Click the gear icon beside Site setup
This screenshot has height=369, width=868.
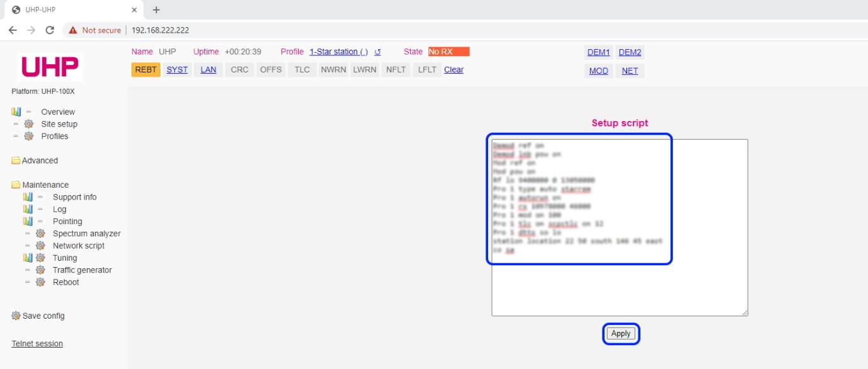pyautogui.click(x=28, y=124)
